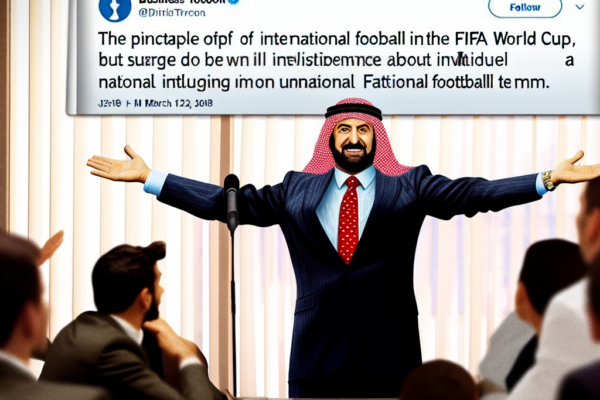
Task: Click the speaker's red polka-dot tie
Action: pyautogui.click(x=349, y=220)
